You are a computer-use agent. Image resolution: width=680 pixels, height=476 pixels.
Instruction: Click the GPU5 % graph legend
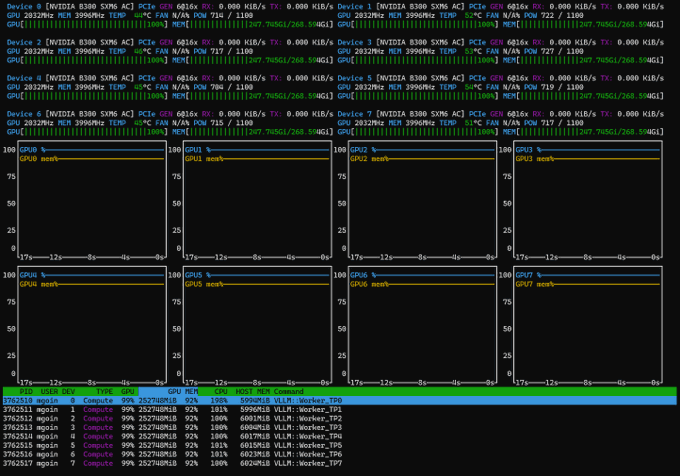pyautogui.click(x=198, y=275)
